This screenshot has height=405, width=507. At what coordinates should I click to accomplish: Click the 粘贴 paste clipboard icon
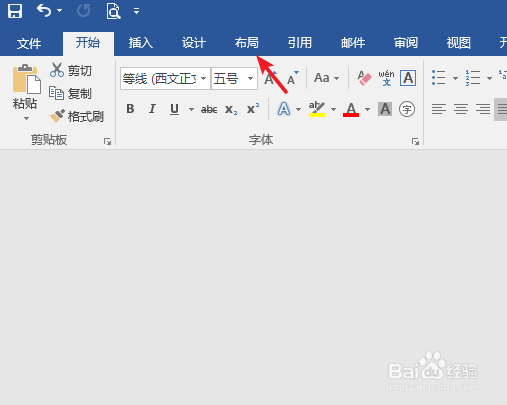point(27,79)
